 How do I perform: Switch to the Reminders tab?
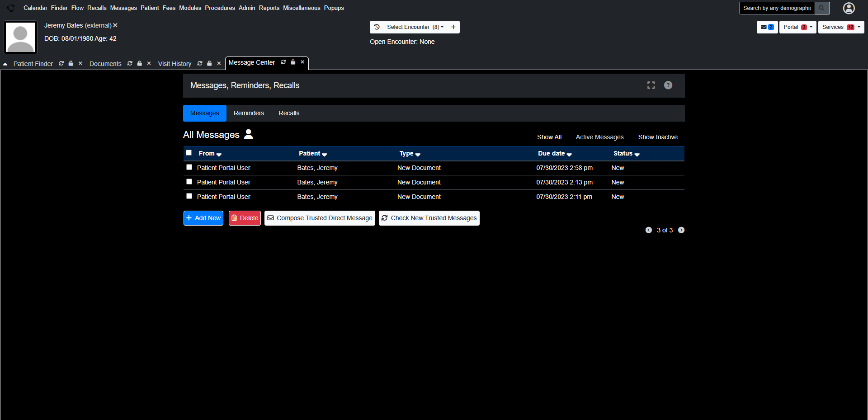point(249,113)
